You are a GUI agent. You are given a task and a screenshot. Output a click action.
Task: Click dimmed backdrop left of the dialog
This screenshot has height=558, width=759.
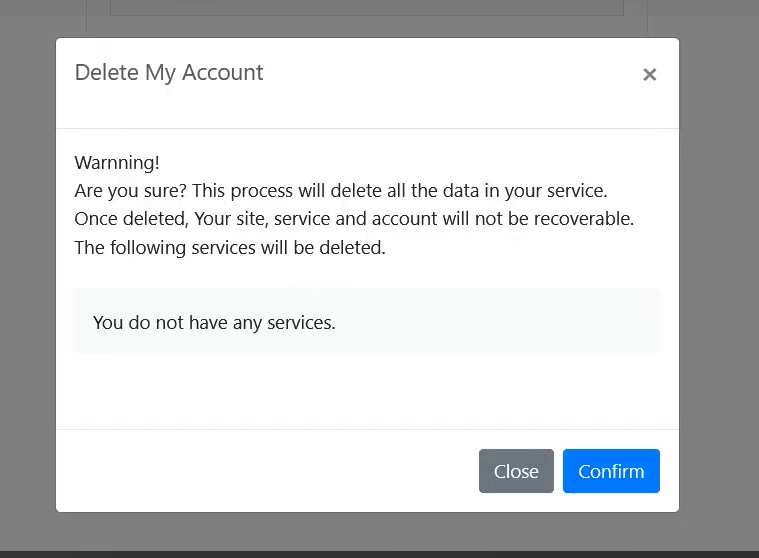tap(27, 280)
